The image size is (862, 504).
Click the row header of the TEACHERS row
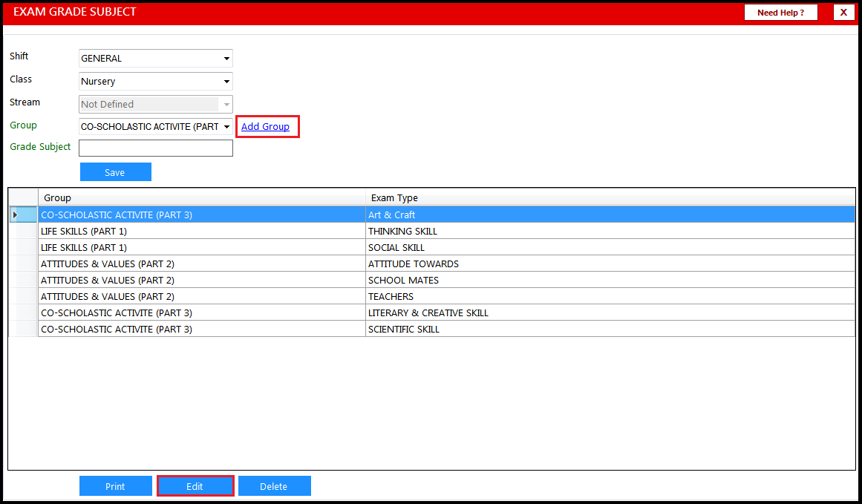pyautogui.click(x=23, y=296)
